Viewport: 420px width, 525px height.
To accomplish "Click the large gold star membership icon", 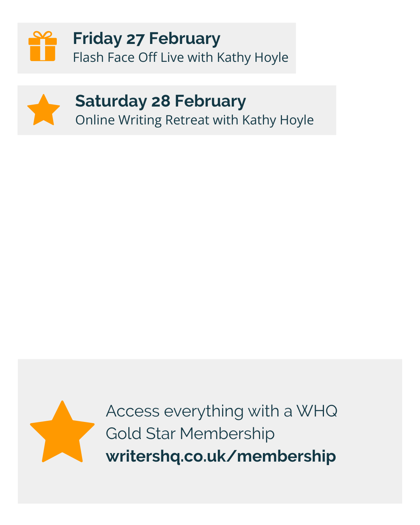I will tap(62, 433).
